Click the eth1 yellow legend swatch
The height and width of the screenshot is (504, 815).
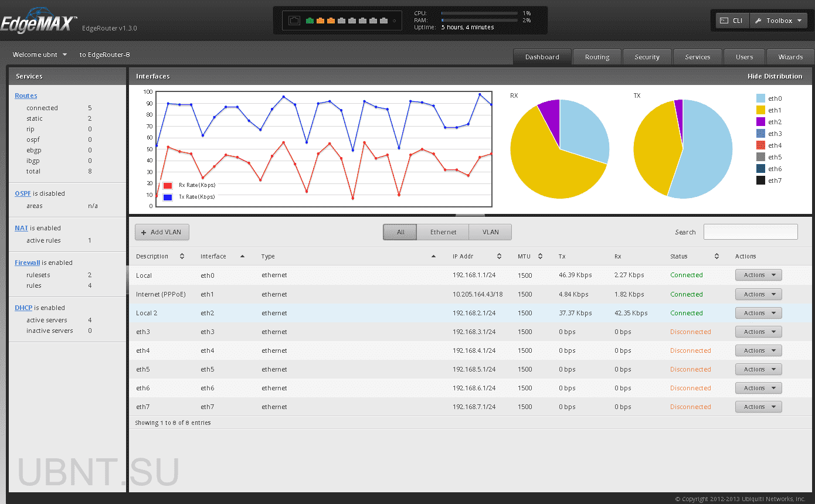click(760, 110)
